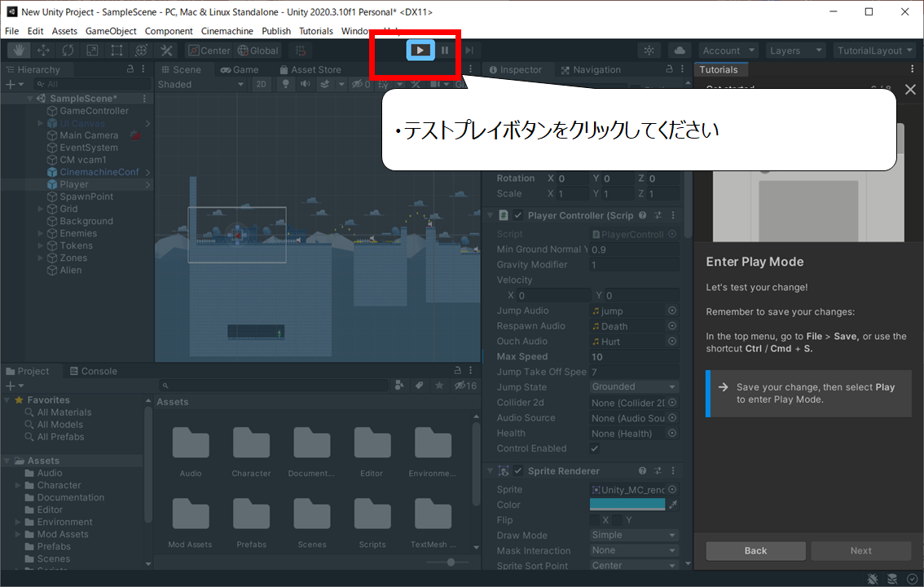This screenshot has height=587, width=924.
Task: Switch to the Console tab
Action: [x=93, y=371]
